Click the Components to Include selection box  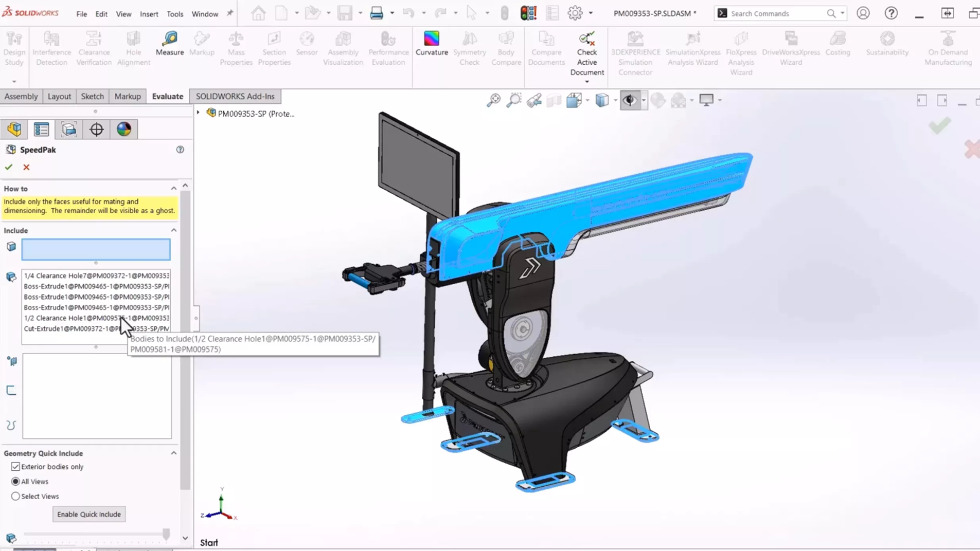96,249
